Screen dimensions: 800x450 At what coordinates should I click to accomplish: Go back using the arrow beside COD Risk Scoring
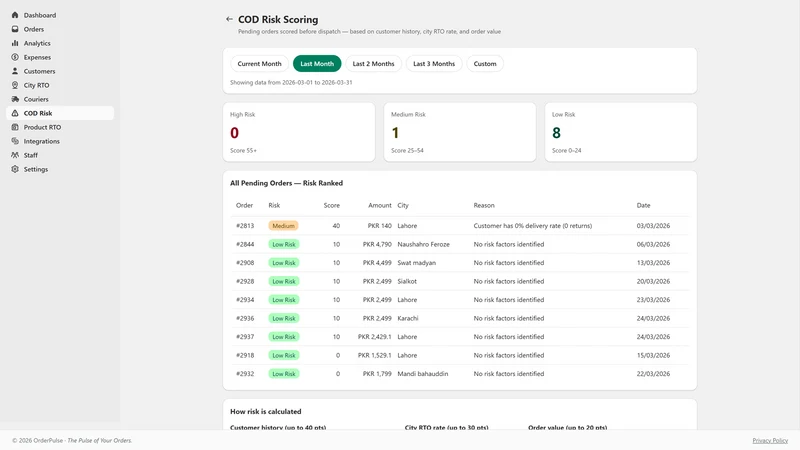(229, 19)
